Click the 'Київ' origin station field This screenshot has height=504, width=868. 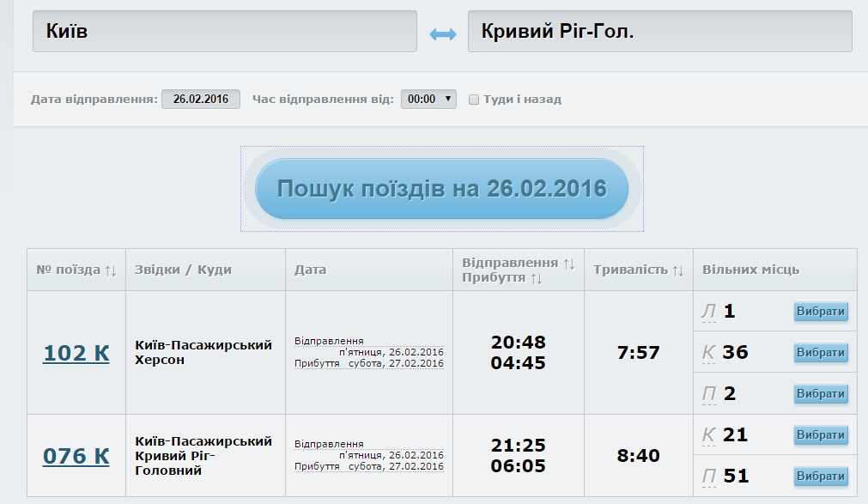(x=224, y=32)
